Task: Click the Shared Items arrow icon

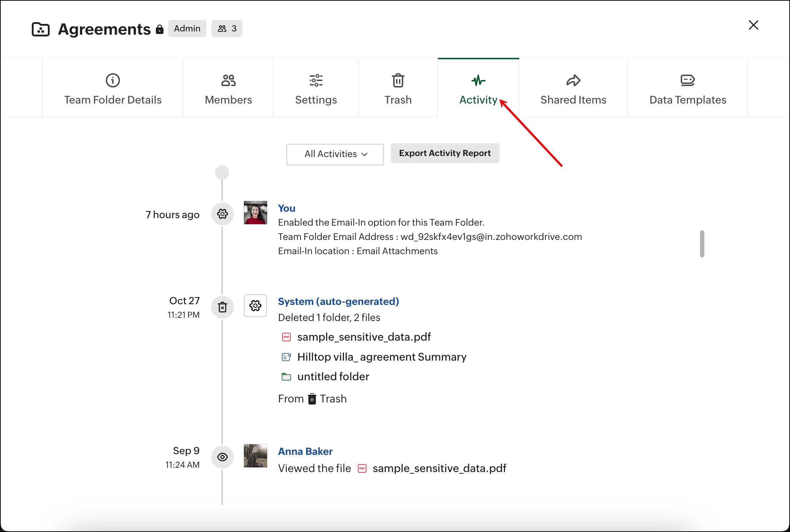Action: [x=573, y=80]
